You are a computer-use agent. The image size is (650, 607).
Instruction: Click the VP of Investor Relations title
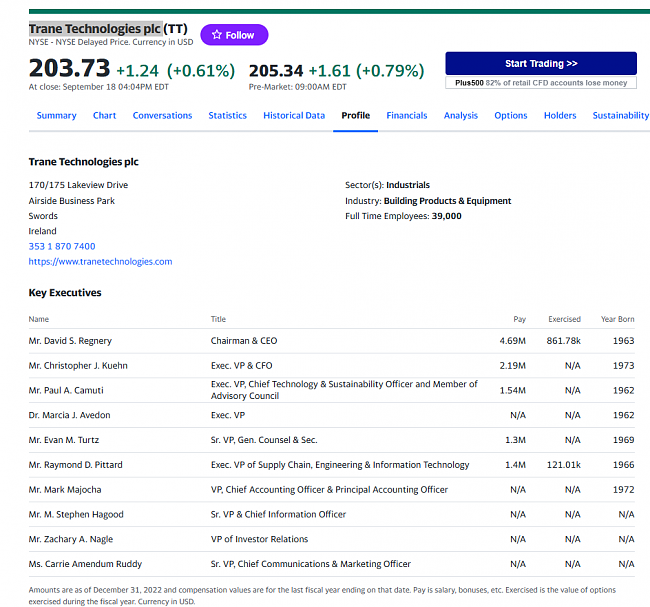pos(260,539)
